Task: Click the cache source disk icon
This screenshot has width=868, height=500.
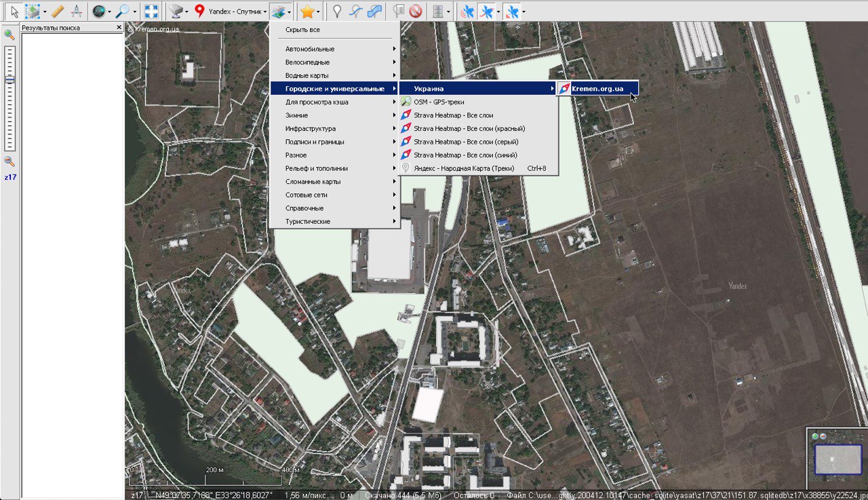Action: point(176,11)
